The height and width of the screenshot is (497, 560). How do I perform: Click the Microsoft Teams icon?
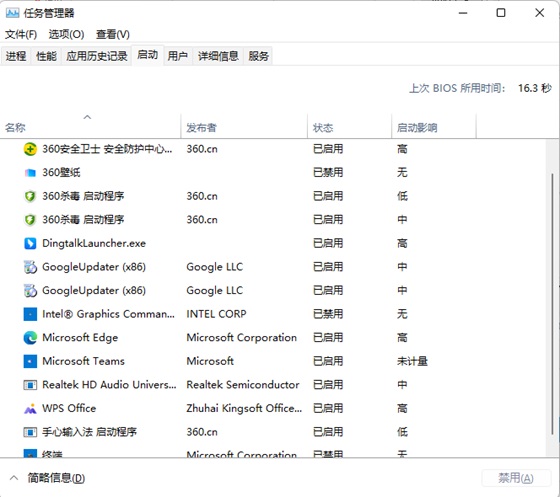click(30, 361)
